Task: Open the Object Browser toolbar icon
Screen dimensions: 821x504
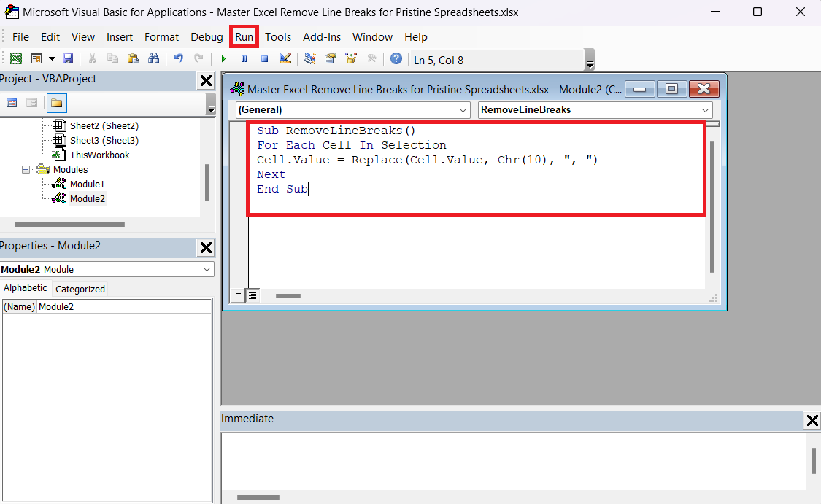Action: click(351, 58)
